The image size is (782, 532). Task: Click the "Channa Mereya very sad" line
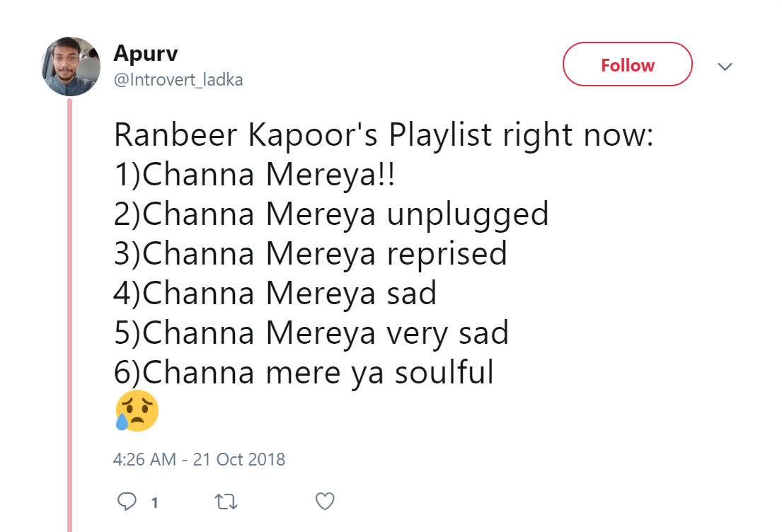(311, 333)
